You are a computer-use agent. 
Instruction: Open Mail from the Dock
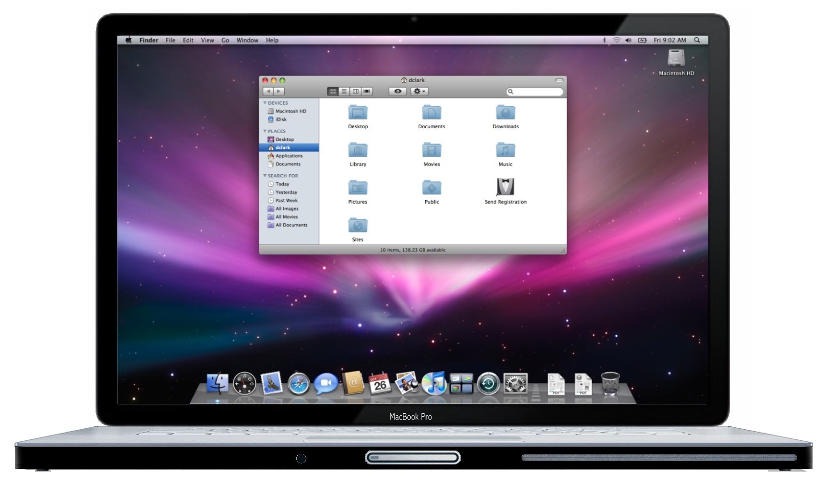click(271, 384)
